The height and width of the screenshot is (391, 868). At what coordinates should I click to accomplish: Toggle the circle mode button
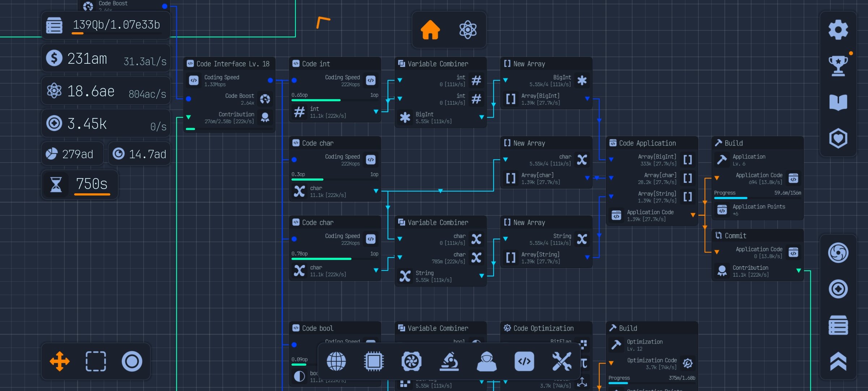point(132,361)
